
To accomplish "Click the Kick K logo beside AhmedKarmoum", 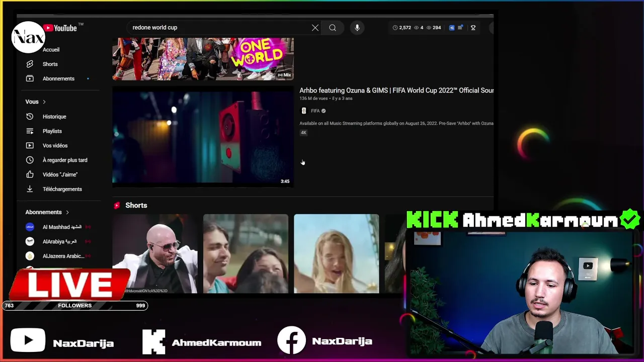I will [x=154, y=342].
